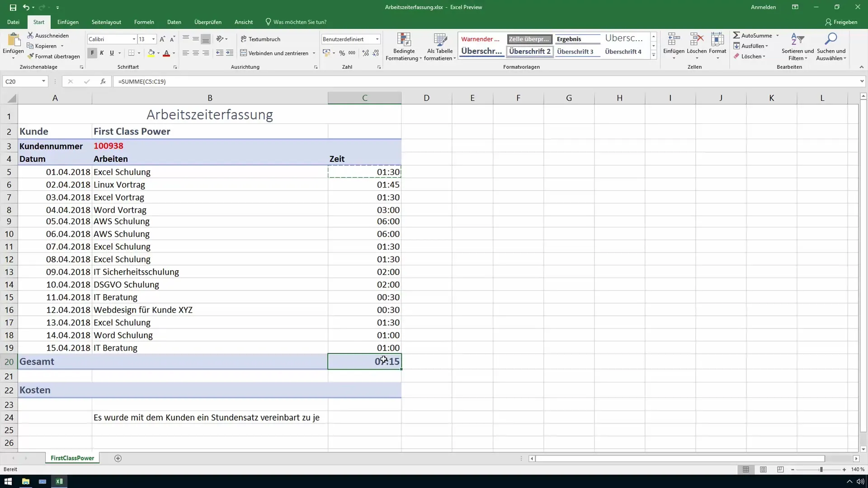
Task: Add a decimal place
Action: tap(366, 53)
